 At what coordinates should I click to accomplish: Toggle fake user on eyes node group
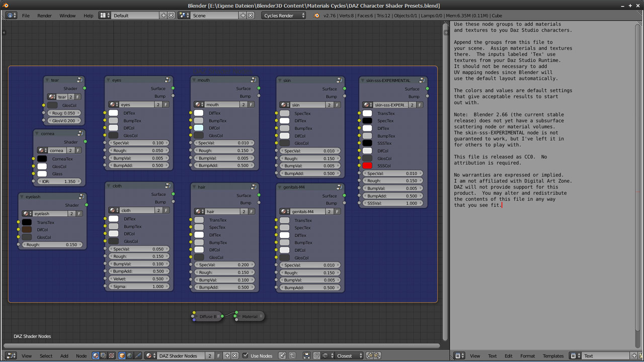pos(166,105)
